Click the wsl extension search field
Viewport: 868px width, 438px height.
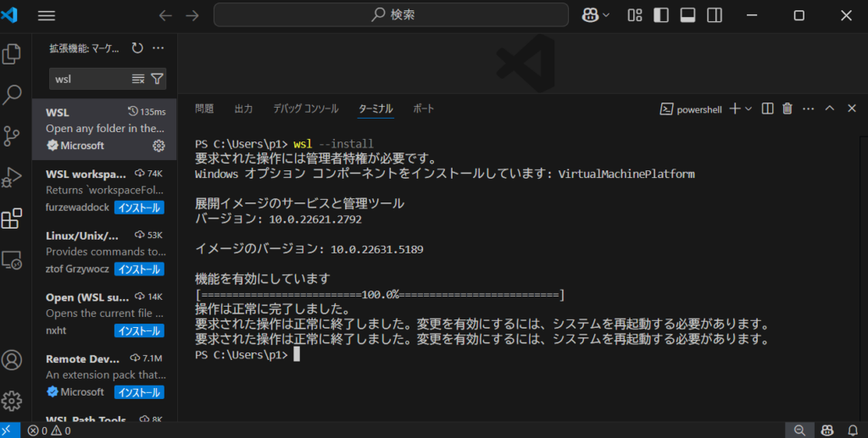pos(89,79)
